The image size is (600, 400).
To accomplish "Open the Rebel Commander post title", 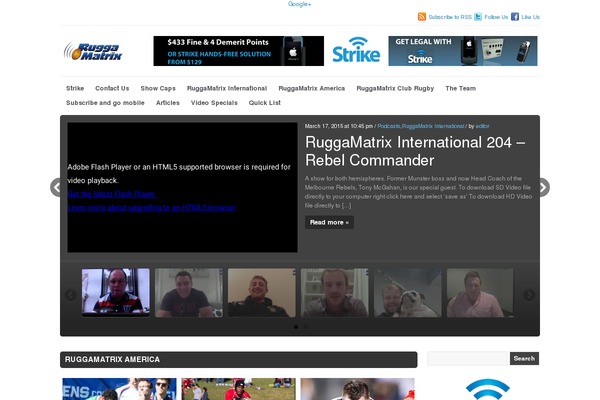I will (415, 151).
